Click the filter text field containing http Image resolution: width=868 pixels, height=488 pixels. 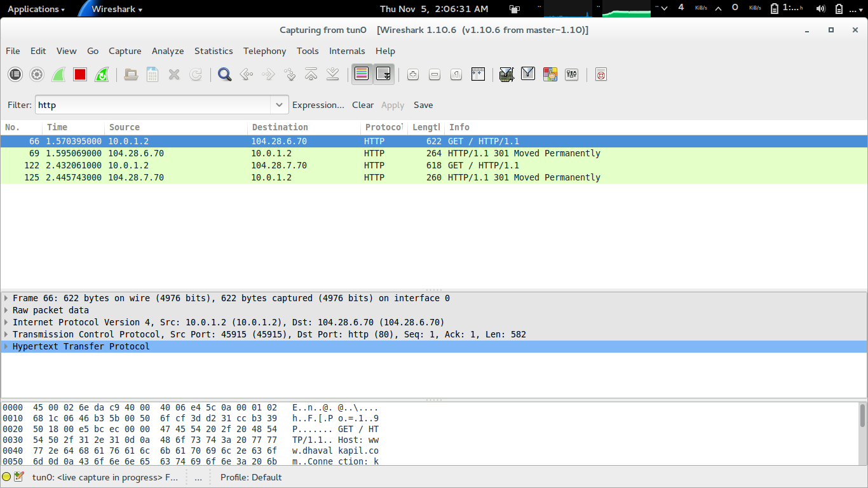[153, 105]
